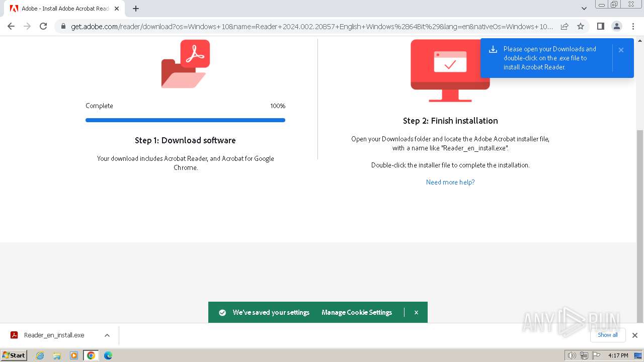Click the 4:17 PM clock
The height and width of the screenshot is (362, 644).
point(618,355)
